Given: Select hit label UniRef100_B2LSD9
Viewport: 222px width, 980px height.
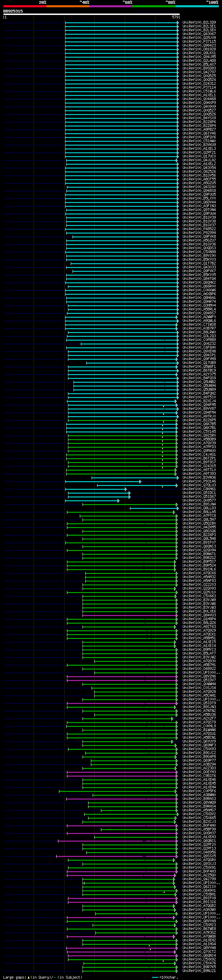Looking at the screenshot, I should pyautogui.click(x=199, y=23).
